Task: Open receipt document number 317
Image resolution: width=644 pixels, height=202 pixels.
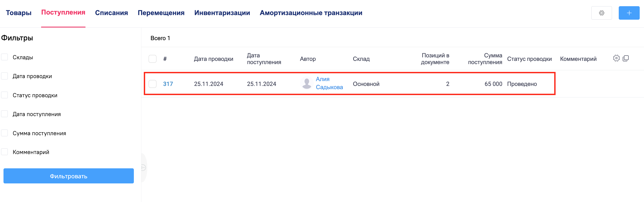Action: pyautogui.click(x=168, y=84)
